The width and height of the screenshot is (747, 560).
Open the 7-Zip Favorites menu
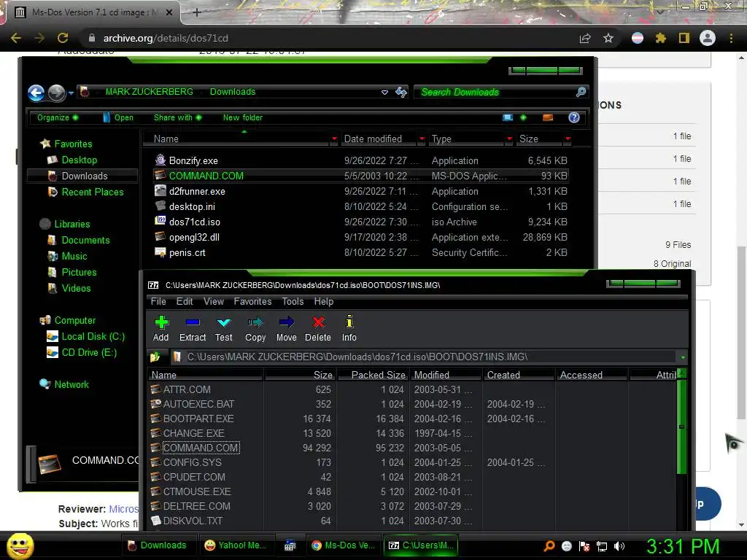tap(252, 301)
